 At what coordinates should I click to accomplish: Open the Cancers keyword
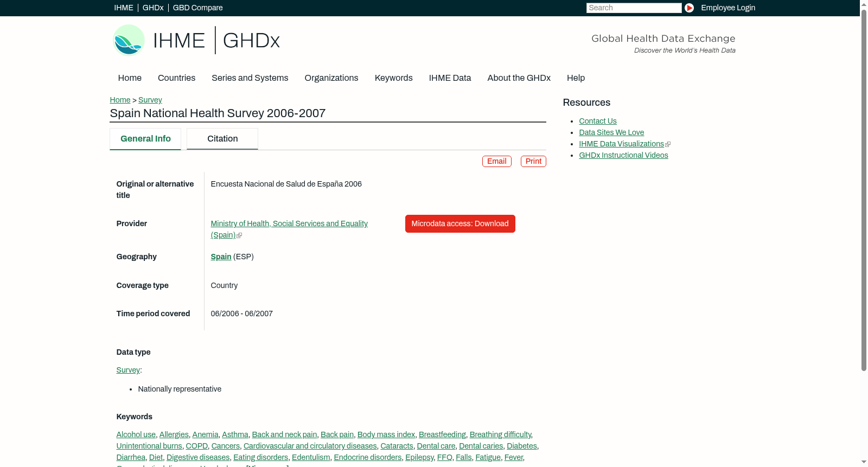226,446
